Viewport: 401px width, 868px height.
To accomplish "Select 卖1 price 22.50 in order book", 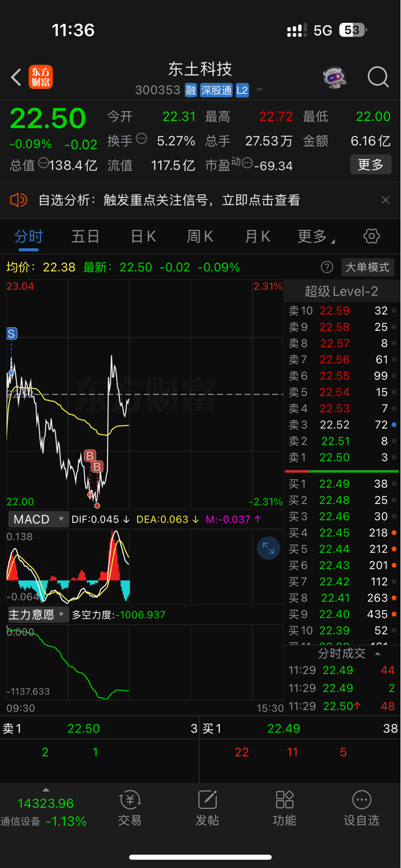I will tap(342, 457).
